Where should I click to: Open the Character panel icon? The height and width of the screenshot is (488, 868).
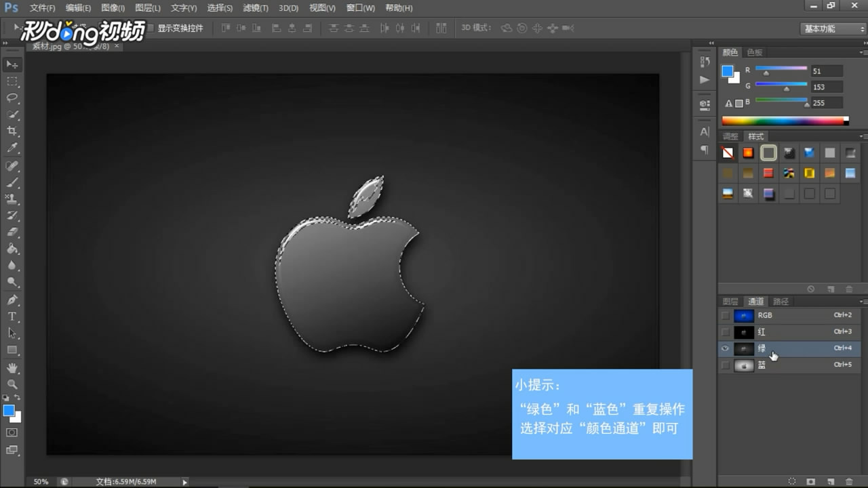tap(705, 131)
